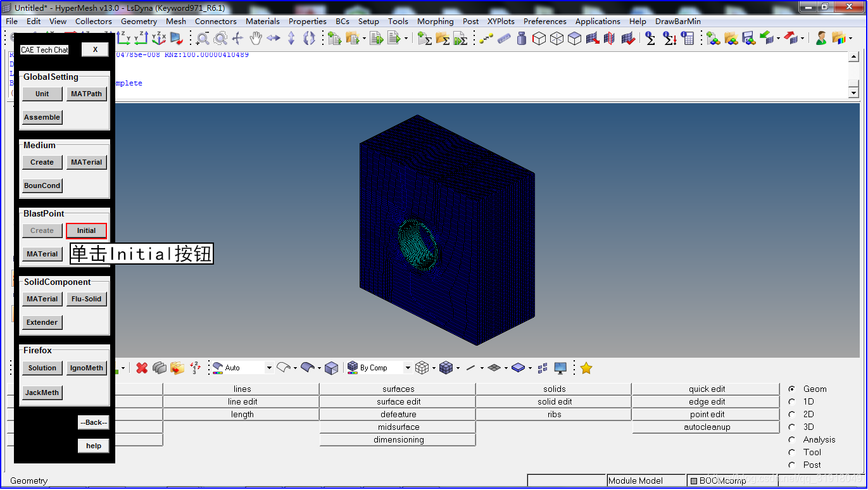The height and width of the screenshot is (490, 868).
Task: Click the renumber 1-2-3 icon
Action: coord(196,368)
